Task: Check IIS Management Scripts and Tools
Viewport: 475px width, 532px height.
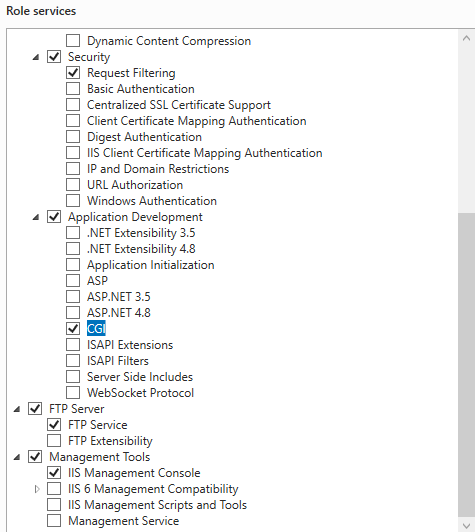Action: pyautogui.click(x=54, y=505)
